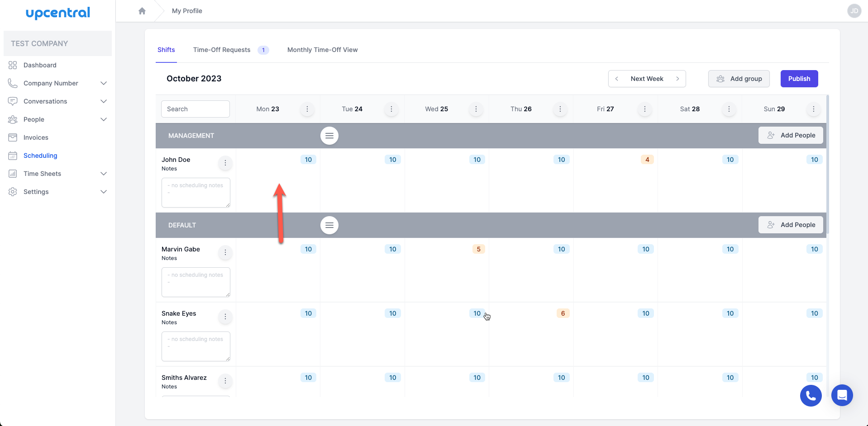Click the Search input field

196,109
